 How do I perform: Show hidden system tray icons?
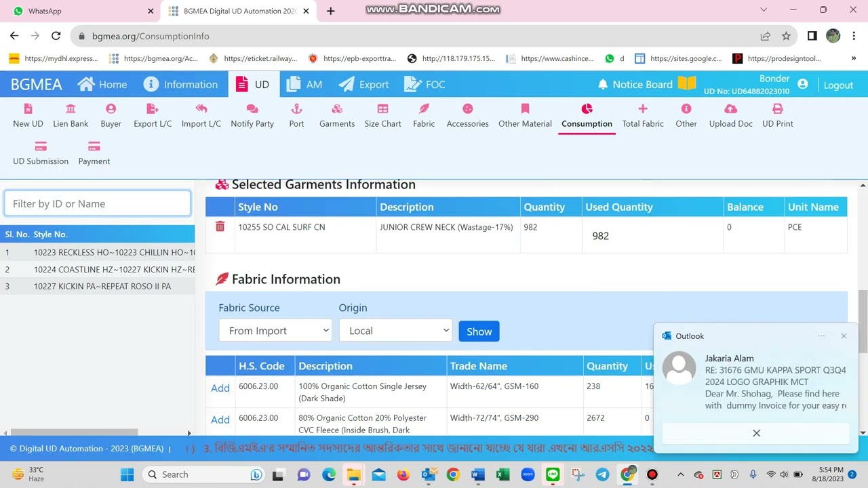point(681,474)
